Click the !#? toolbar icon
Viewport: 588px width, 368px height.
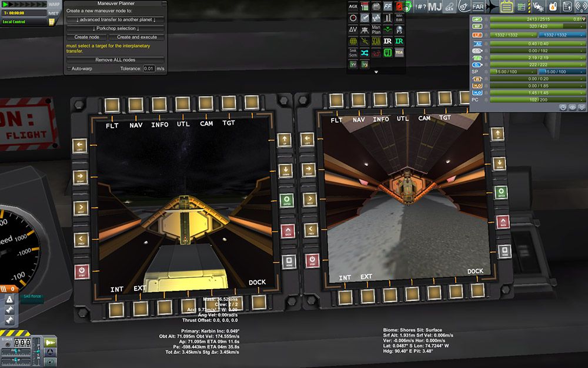click(420, 6)
